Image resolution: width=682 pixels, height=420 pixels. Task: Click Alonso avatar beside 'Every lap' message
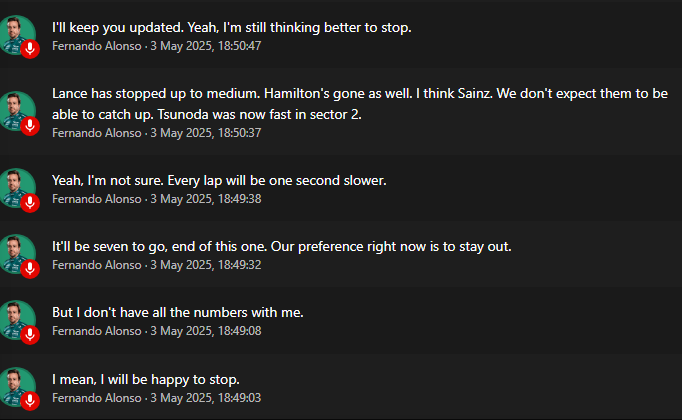[16, 188]
